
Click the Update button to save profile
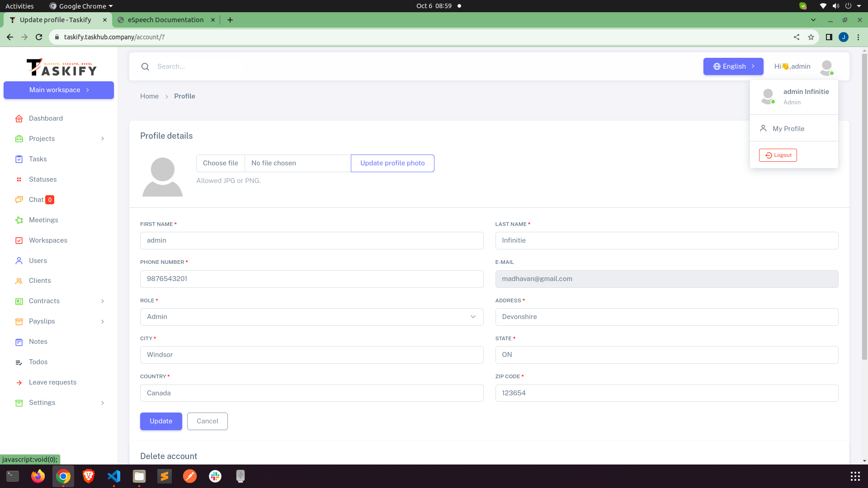(160, 421)
